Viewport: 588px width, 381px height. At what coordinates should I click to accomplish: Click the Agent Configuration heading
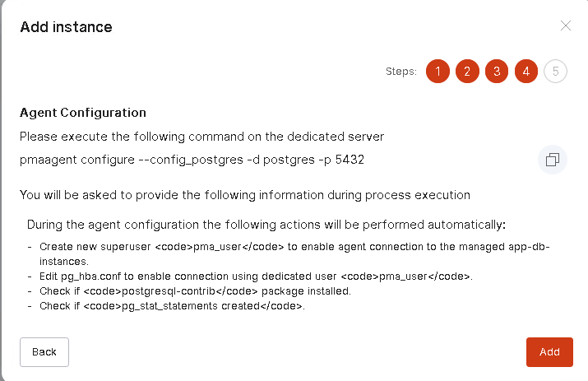(x=83, y=113)
